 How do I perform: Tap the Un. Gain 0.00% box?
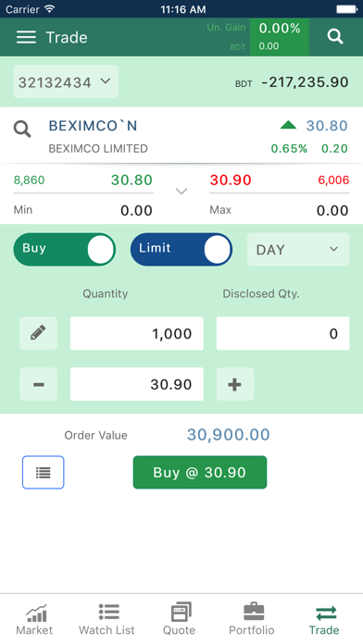pyautogui.click(x=279, y=37)
